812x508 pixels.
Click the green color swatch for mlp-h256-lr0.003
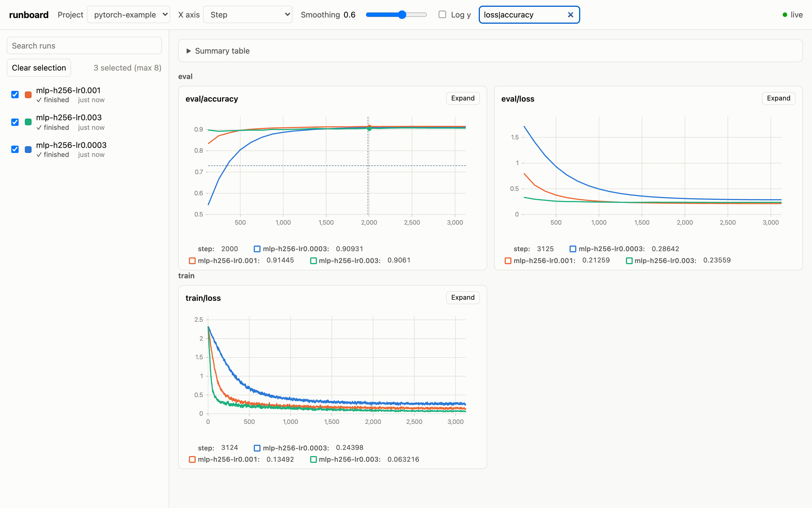click(28, 122)
